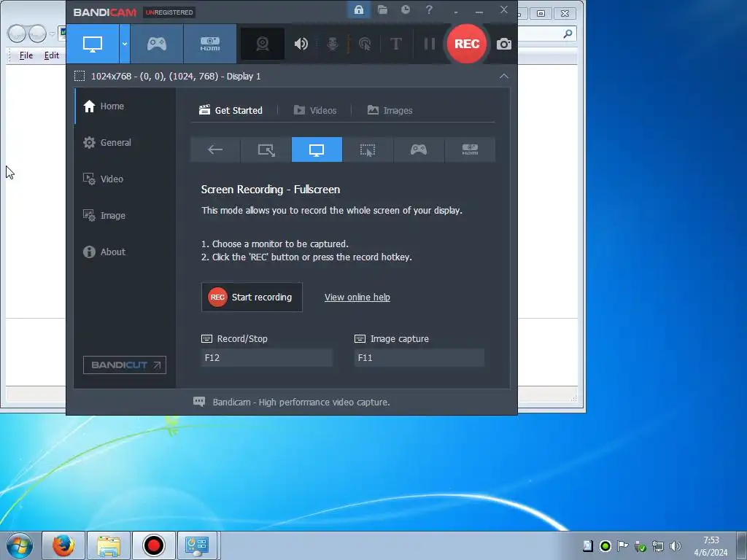Select Screen Recording mode in top toolbar

point(93,44)
